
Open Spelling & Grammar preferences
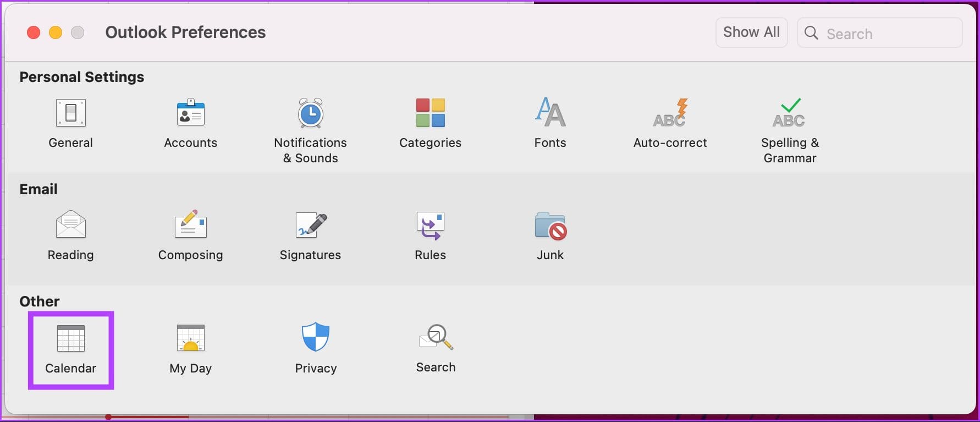pyautogui.click(x=790, y=131)
